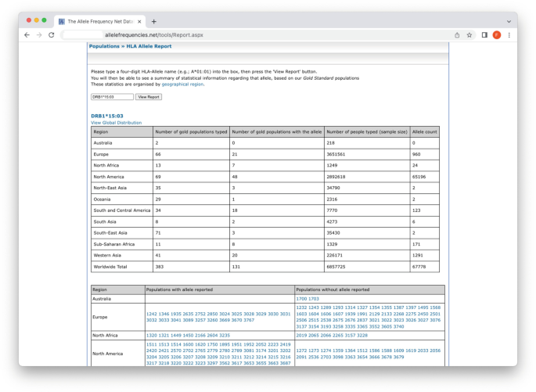Reload the current page
Viewport: 536px width, 392px height.
52,35
